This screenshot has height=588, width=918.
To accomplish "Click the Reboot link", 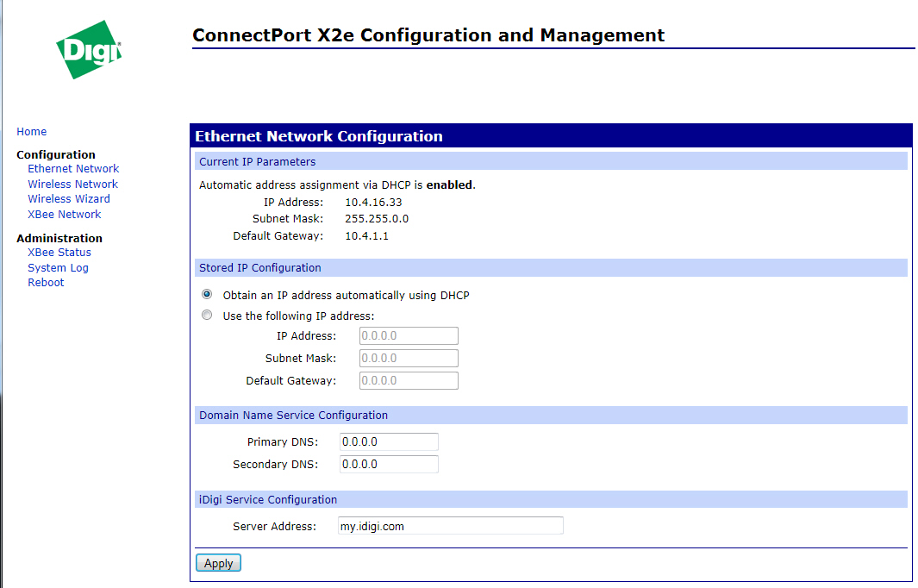I will (46, 283).
